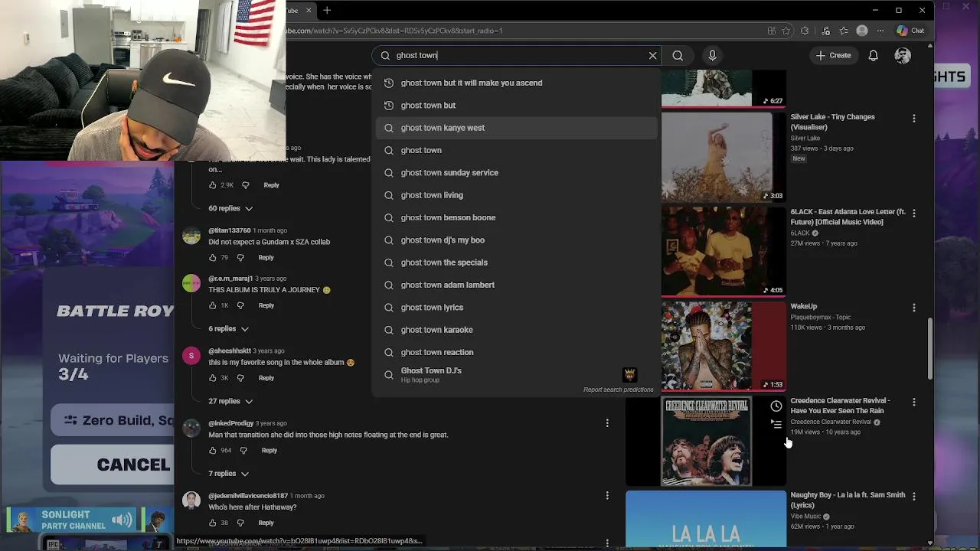Image resolution: width=980 pixels, height=551 pixels.
Task: Dislike THIS ALBUM IS TRULY A JOURNEY comment
Action: point(240,305)
